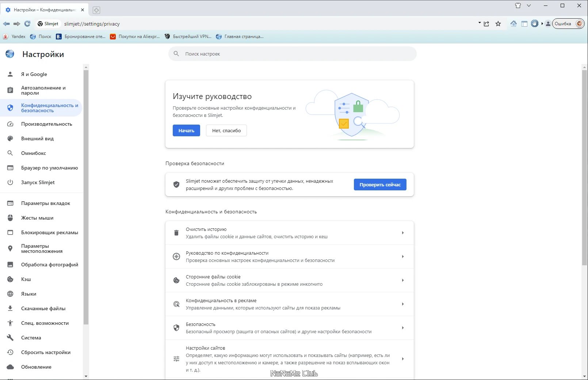This screenshot has height=380, width=588.
Task: Bookmark this page using the star icon
Action: (498, 24)
